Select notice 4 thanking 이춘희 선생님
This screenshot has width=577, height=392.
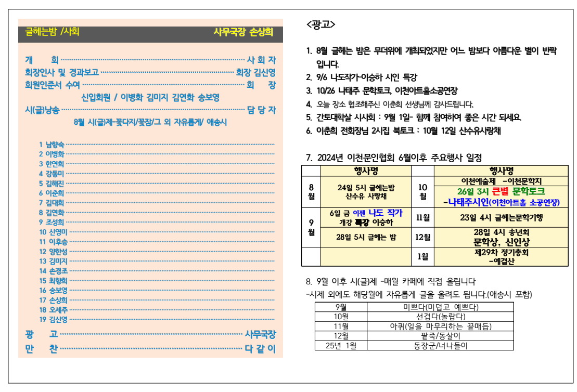(x=390, y=104)
